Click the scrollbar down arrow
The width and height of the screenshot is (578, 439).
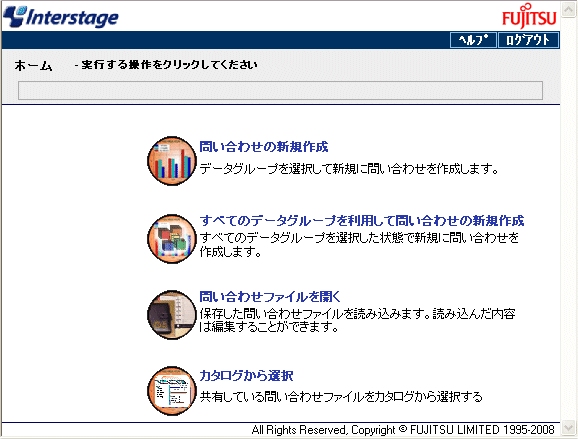tap(569, 428)
